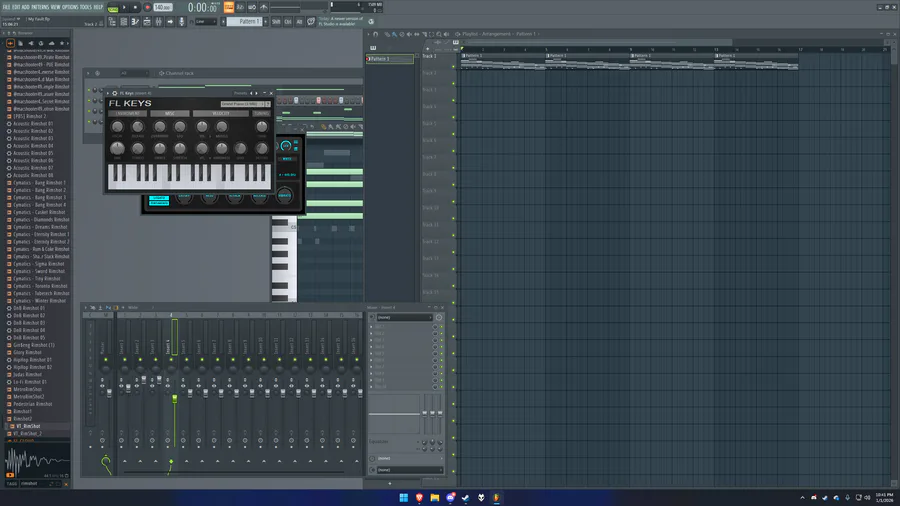Select playlist Zoom magnifier tool

coord(439,34)
